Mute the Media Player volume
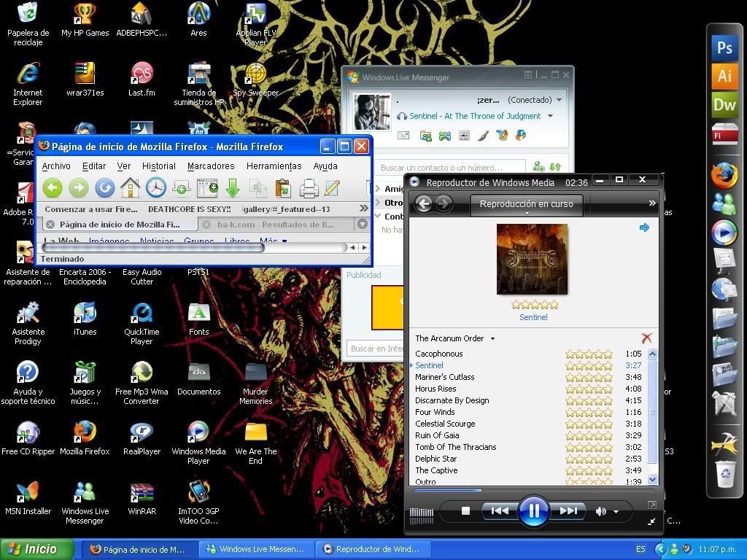This screenshot has width=747, height=560. (x=600, y=511)
